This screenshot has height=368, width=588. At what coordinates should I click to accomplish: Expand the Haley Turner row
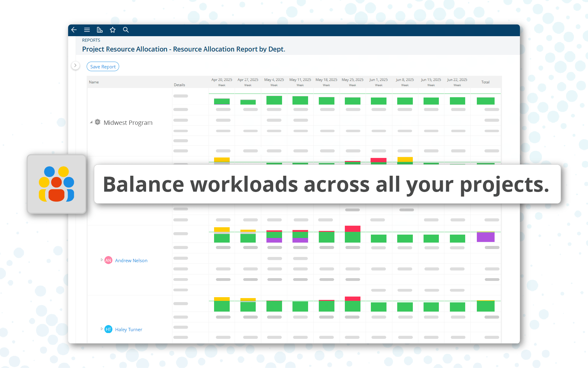tap(102, 329)
